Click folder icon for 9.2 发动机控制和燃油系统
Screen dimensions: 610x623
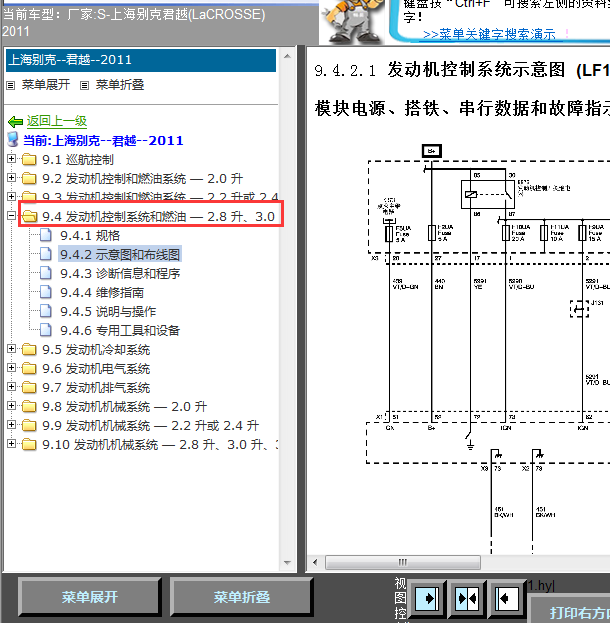pos(29,178)
